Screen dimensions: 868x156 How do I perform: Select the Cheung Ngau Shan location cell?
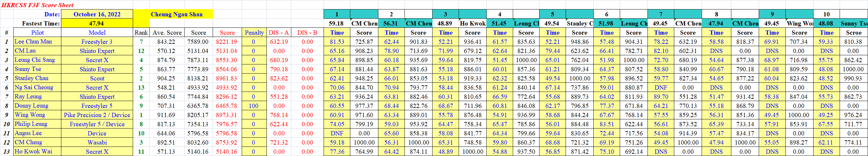(x=176, y=14)
